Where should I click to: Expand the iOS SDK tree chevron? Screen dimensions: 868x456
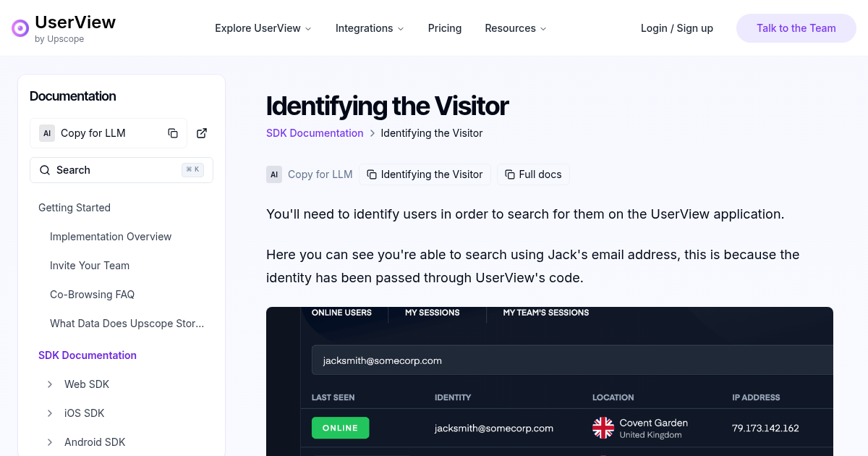coord(50,413)
